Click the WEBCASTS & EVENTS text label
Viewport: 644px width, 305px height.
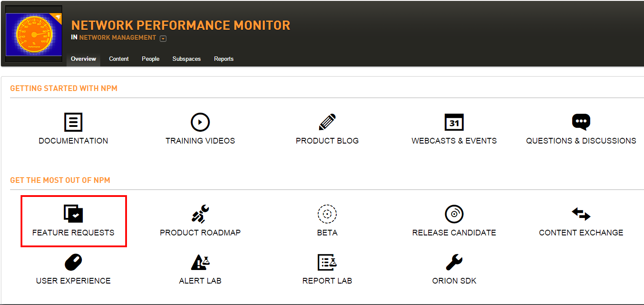point(454,141)
